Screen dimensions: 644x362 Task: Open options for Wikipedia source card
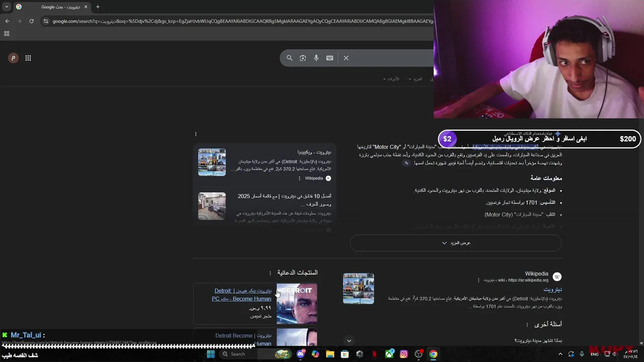pyautogui.click(x=299, y=178)
